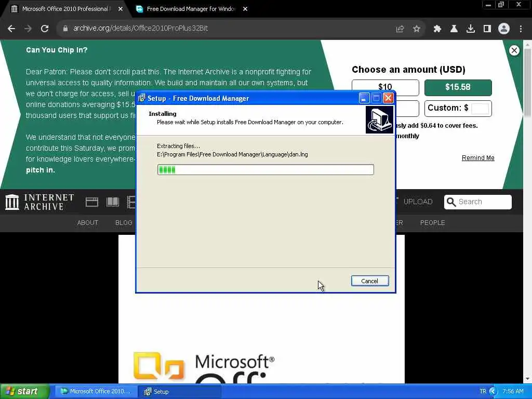Click the UPLOAD link in Archive nav bar
The image size is (532, 399).
coord(418,202)
